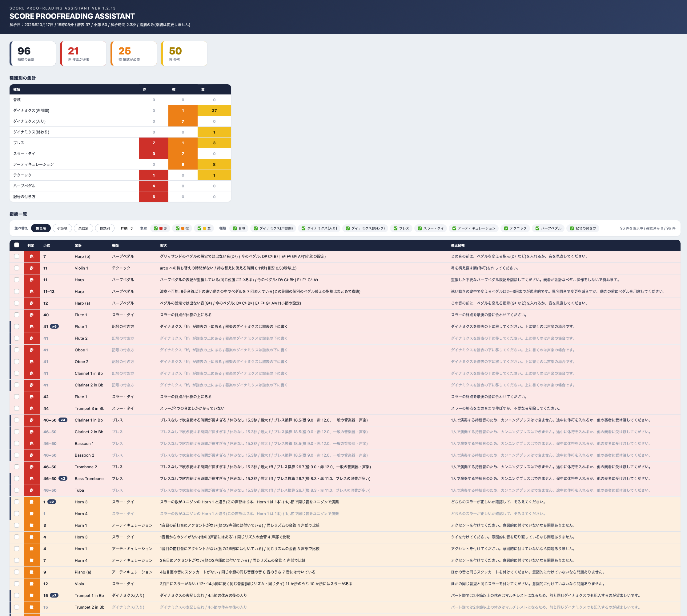This screenshot has width=687, height=616.
Task: Sort the list by 楽器別
Action: coord(83,228)
